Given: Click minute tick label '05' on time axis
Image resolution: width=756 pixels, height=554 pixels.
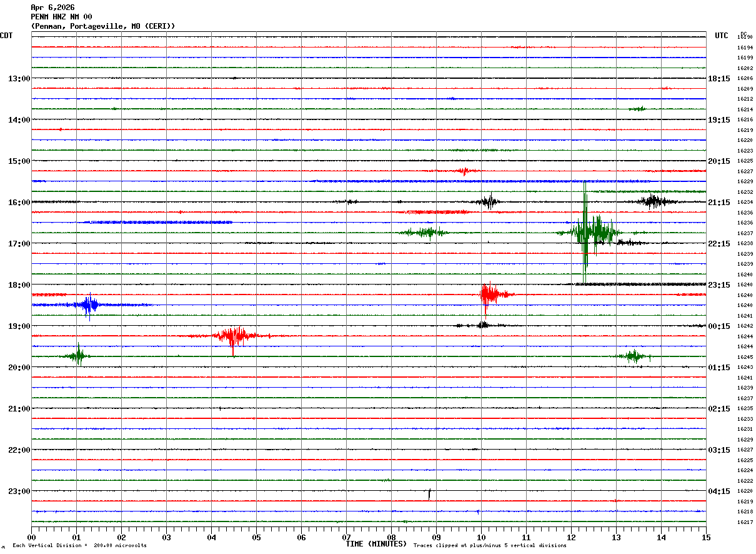Looking at the screenshot, I should 256,537.
